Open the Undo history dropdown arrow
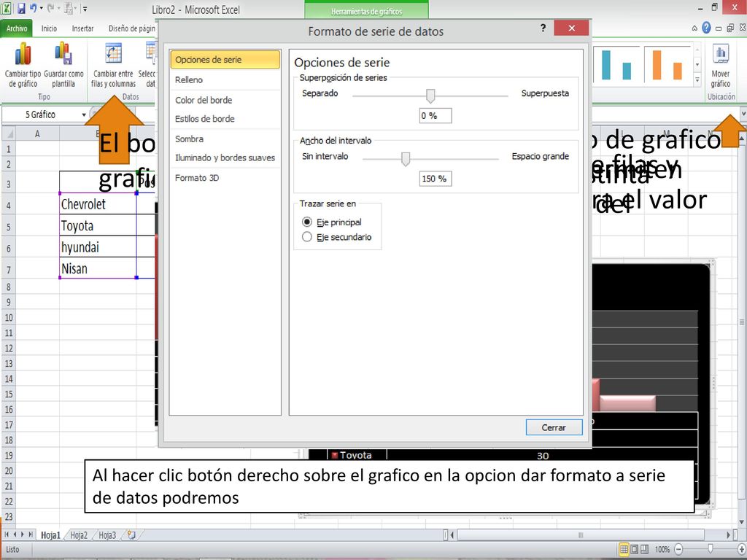This screenshot has height=560, width=747. (41, 8)
